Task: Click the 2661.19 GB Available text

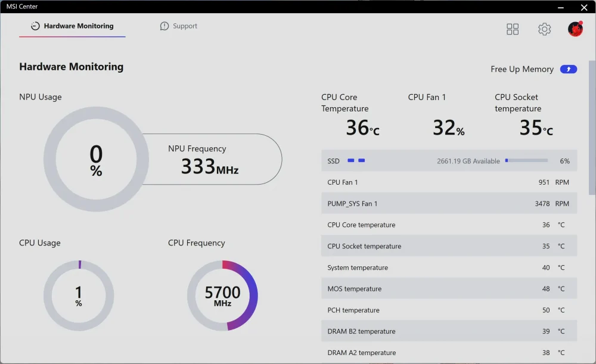Action: [x=468, y=161]
